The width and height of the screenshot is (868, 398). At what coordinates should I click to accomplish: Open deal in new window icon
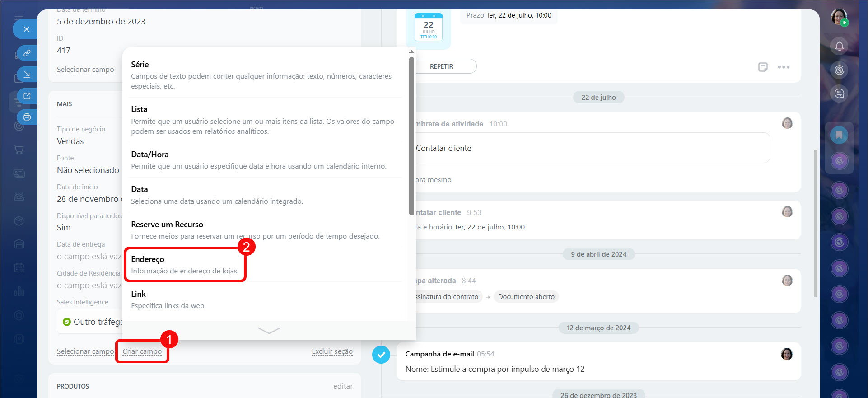point(27,96)
